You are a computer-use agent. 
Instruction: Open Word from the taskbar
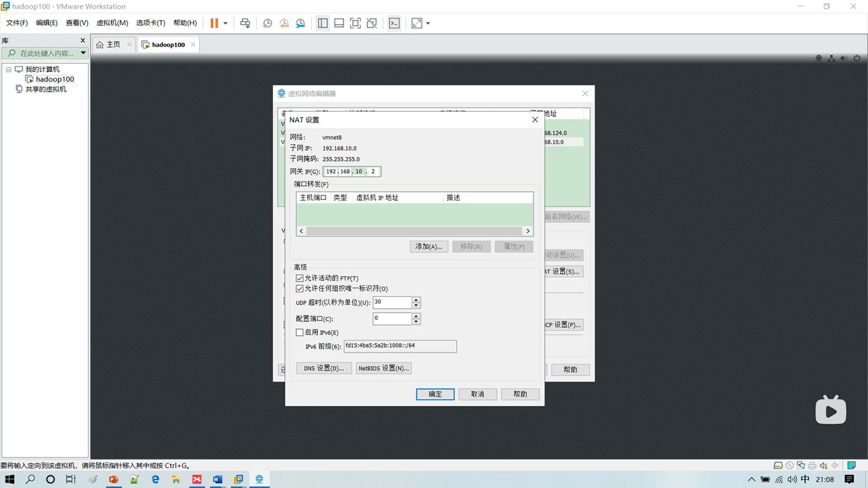[x=217, y=479]
